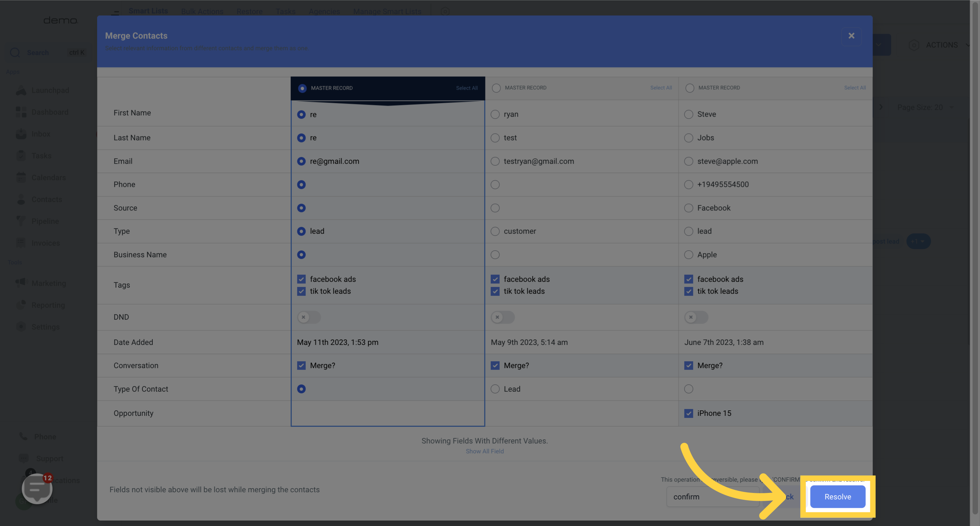
Task: Choose last name 'Jobs'
Action: click(x=689, y=138)
